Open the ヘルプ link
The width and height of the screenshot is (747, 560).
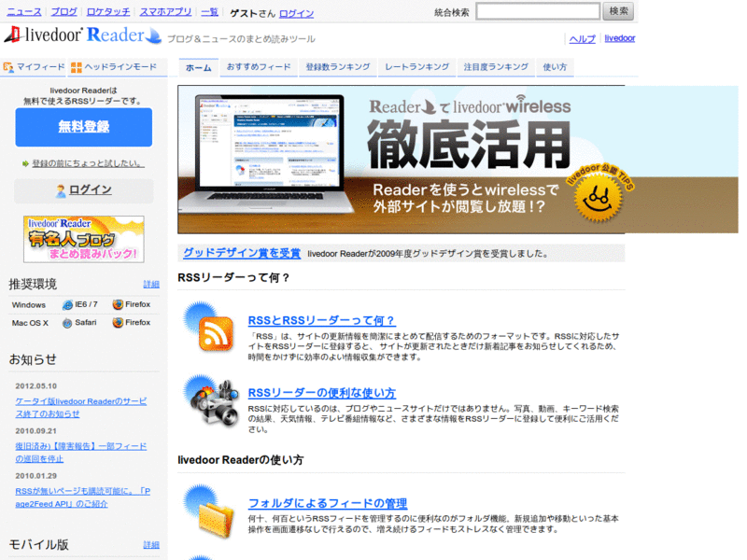(582, 39)
